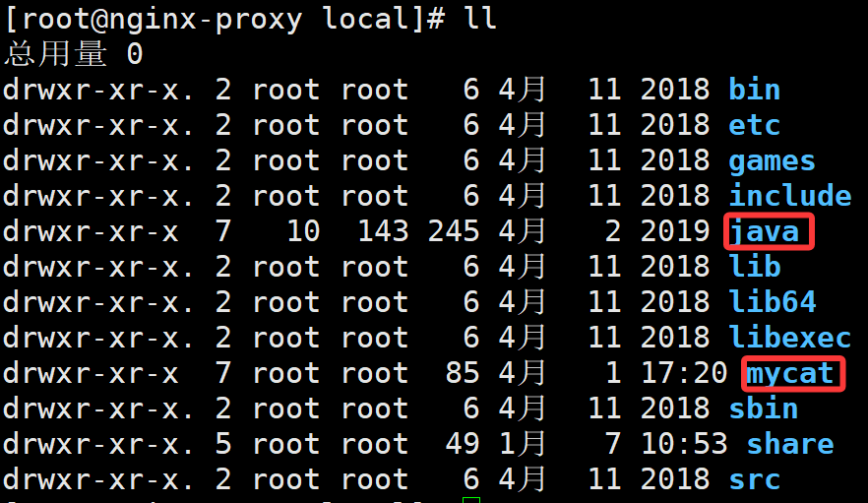Screen dimensions: 868x503
Task: Select the 'games' directory name
Action: pyautogui.click(x=772, y=161)
